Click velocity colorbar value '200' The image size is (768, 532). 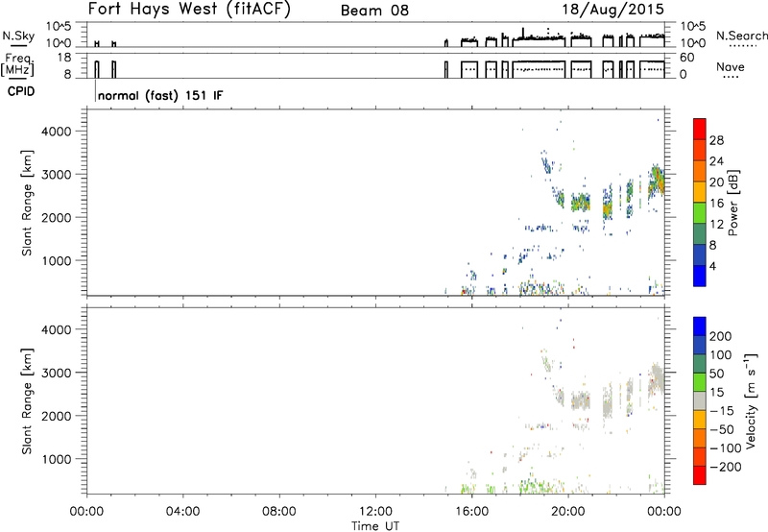721,336
